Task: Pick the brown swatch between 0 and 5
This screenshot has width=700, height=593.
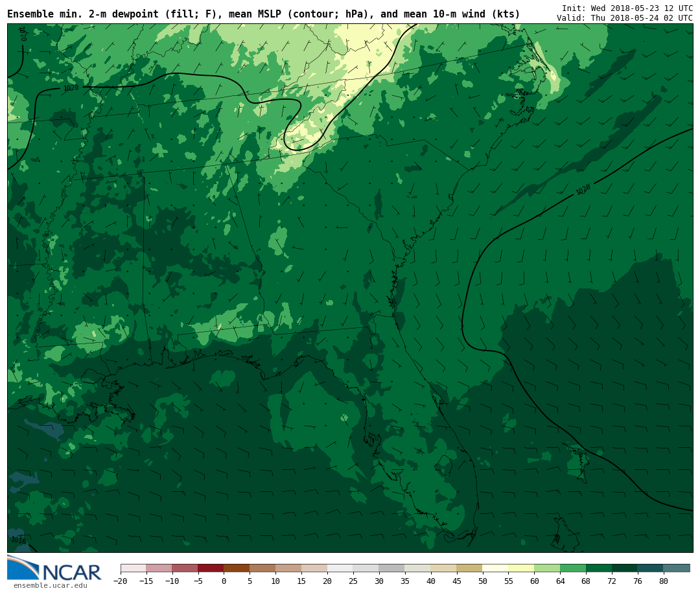Action: [x=237, y=568]
